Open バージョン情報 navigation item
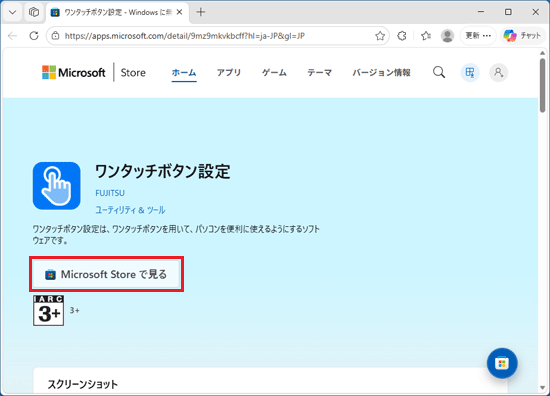This screenshot has width=550, height=396. (381, 73)
